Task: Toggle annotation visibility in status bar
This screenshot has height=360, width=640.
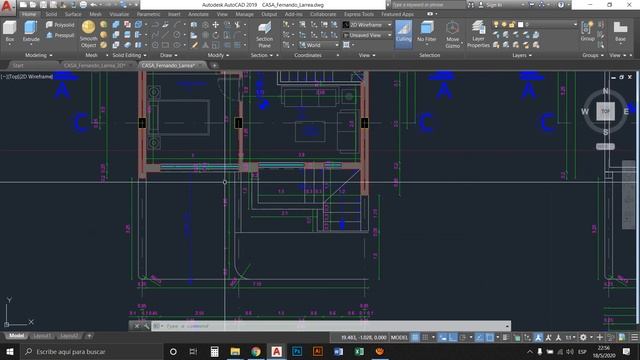Action: [538, 337]
